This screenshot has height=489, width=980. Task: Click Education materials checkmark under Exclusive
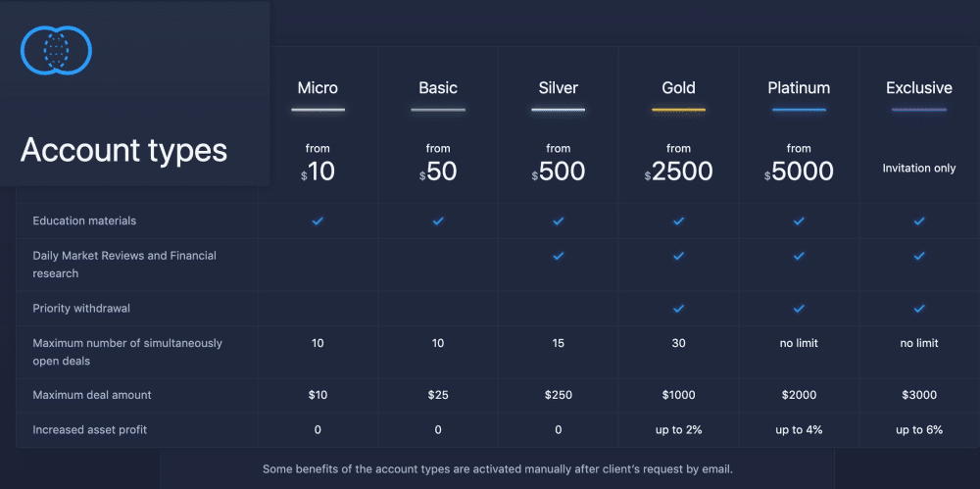919,220
